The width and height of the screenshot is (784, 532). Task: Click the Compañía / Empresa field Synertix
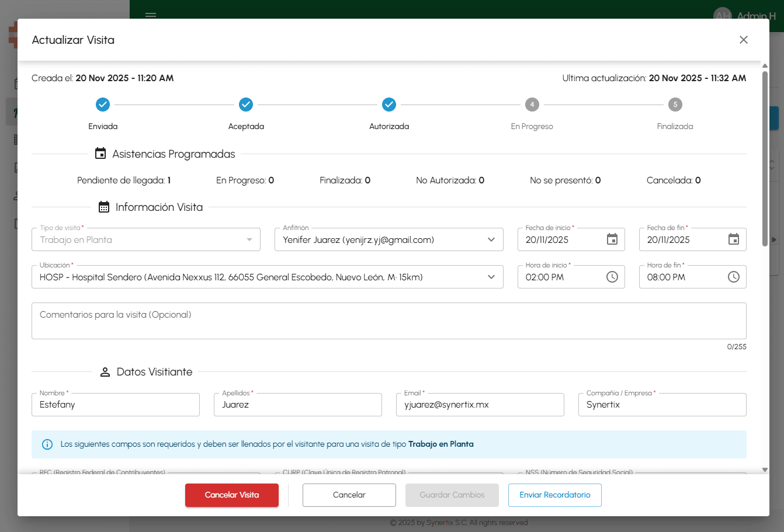click(662, 404)
